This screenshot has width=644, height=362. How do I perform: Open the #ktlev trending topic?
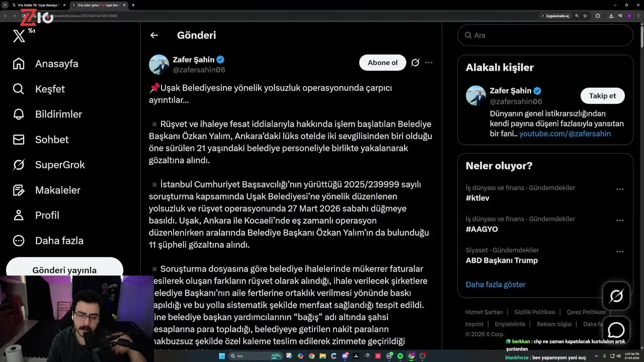click(x=477, y=198)
